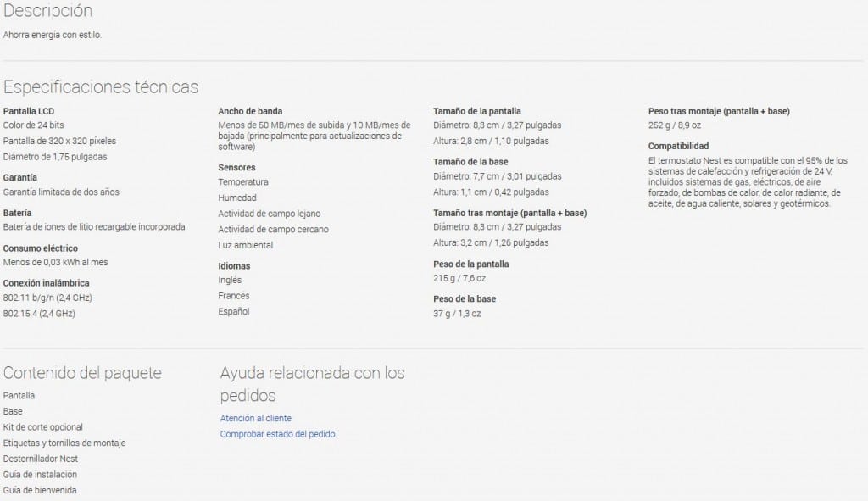Click the Contenido del paquete heading
Viewport: 868px width, 501px height.
pos(82,373)
